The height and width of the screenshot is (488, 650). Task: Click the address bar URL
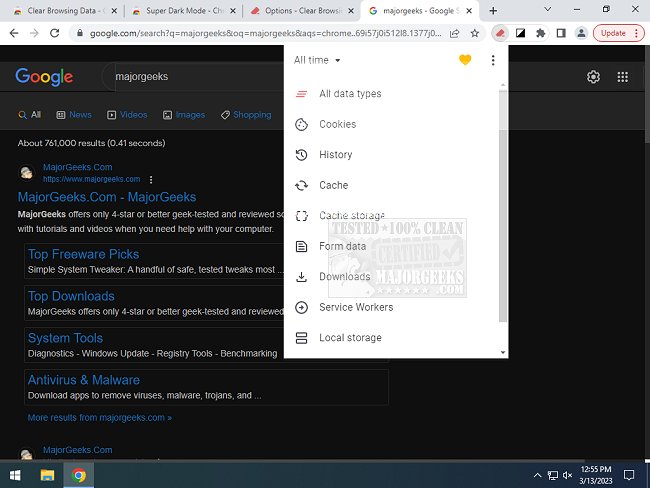tap(265, 33)
